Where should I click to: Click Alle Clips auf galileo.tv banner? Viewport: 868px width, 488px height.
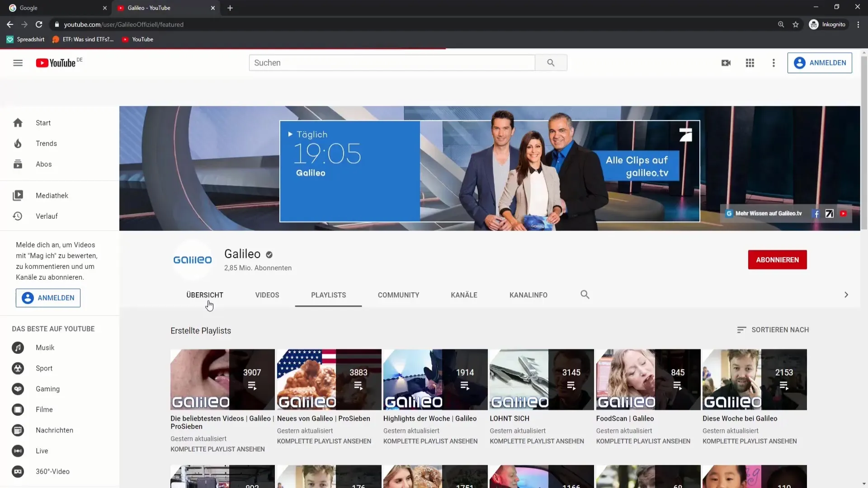tap(639, 166)
